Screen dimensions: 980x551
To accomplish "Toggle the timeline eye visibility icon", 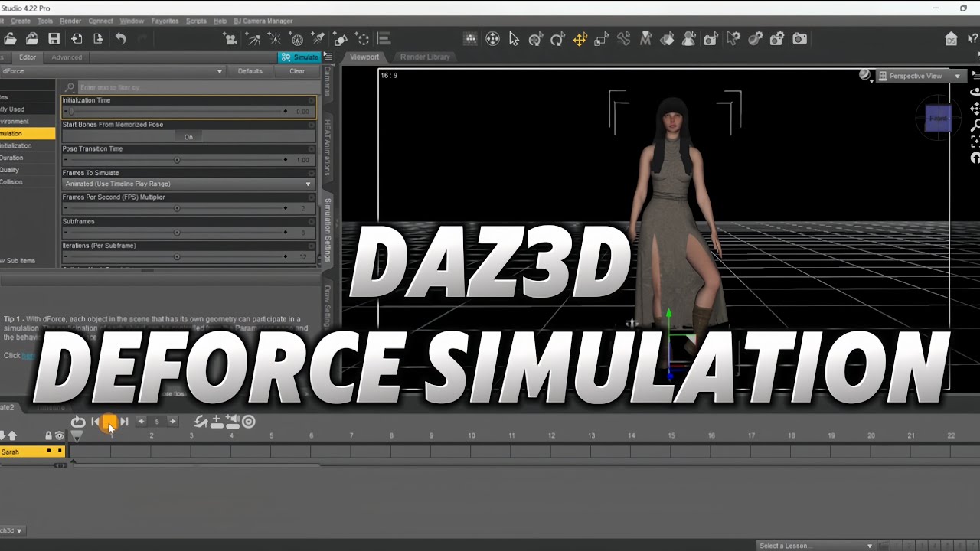I will (59, 435).
